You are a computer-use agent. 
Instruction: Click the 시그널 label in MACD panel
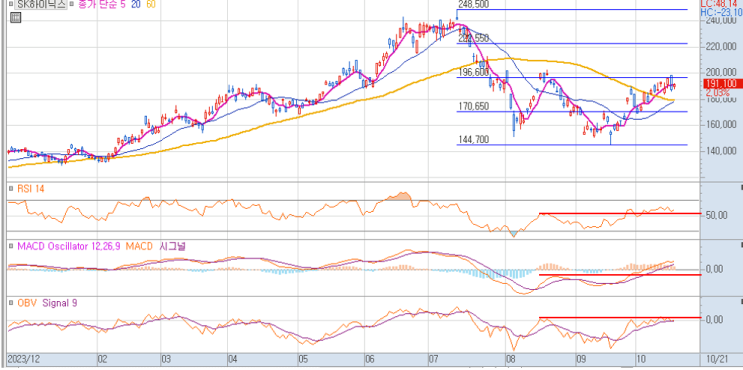(x=171, y=246)
